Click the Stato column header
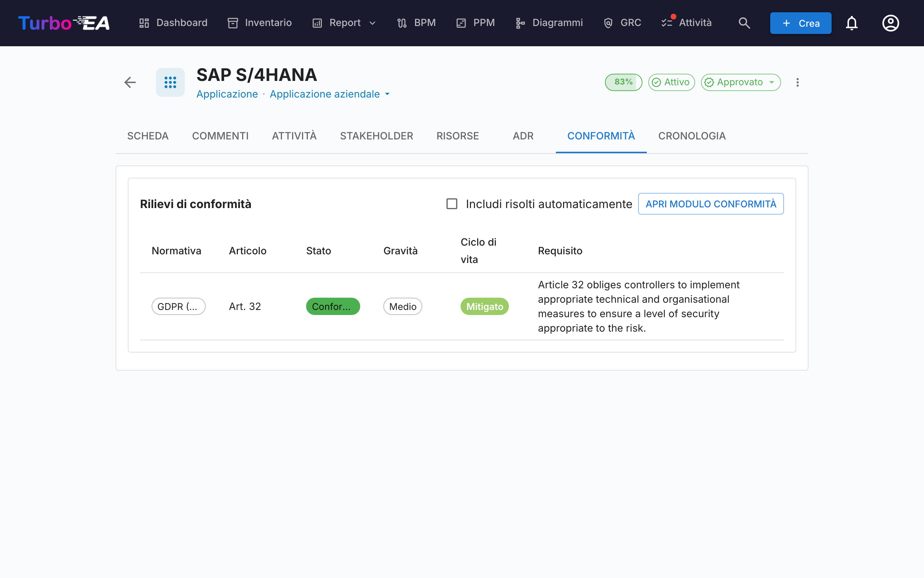This screenshot has width=924, height=578. tap(318, 251)
